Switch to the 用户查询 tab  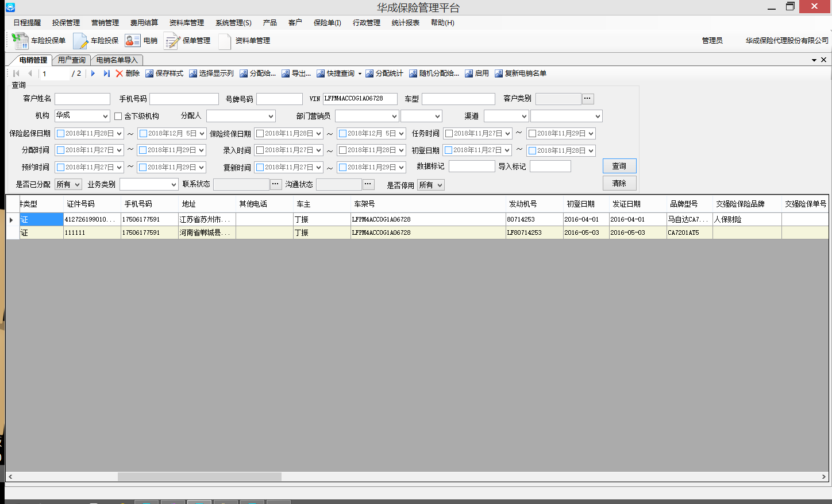tap(72, 60)
